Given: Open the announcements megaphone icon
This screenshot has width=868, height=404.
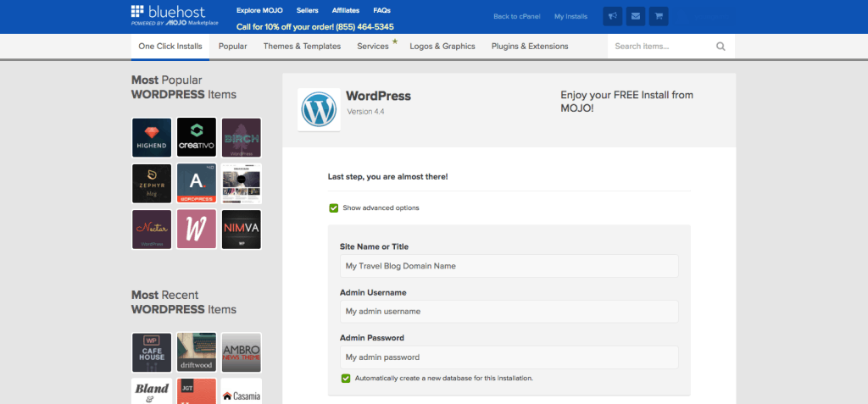Looking at the screenshot, I should click(613, 17).
